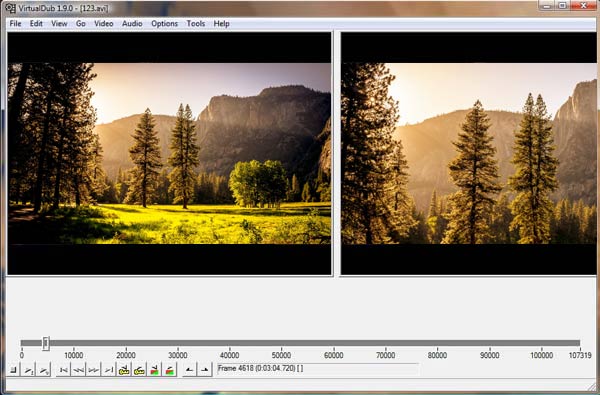The width and height of the screenshot is (600, 395).
Task: Go to the previous key frame
Action: pos(124,370)
